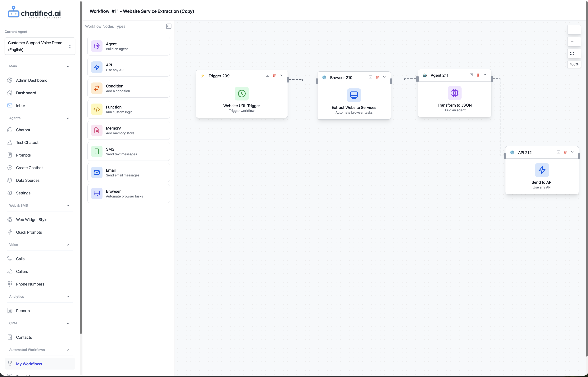Open the Current Agent selector dropdown
The height and width of the screenshot is (377, 588).
point(40,46)
